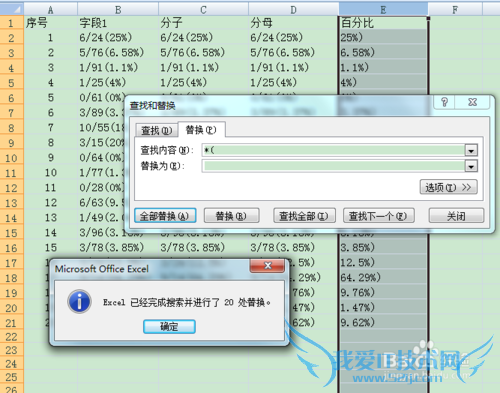This screenshot has width=500, height=393.
Task: Click the 百分比 header cell
Action: tap(383, 23)
